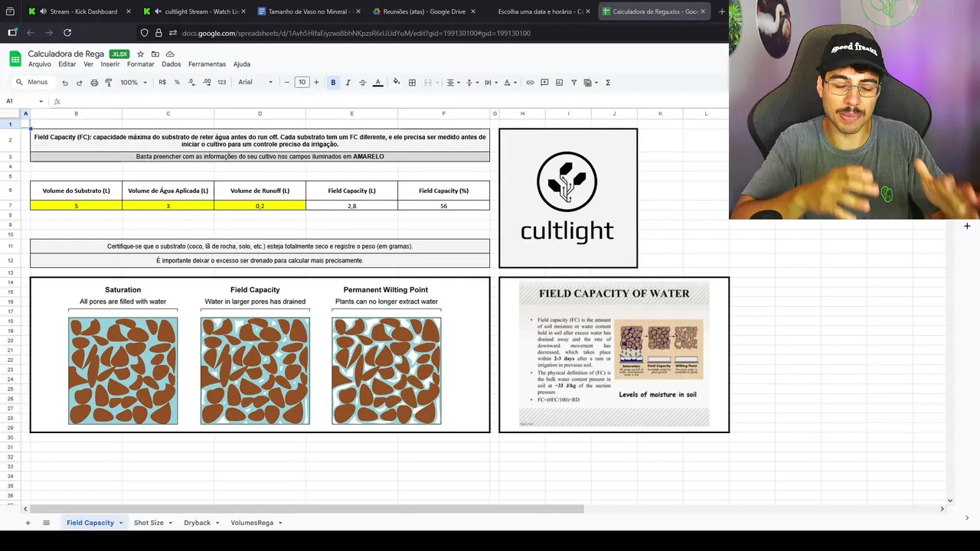Open the zoom 100% dropdown

[x=133, y=83]
